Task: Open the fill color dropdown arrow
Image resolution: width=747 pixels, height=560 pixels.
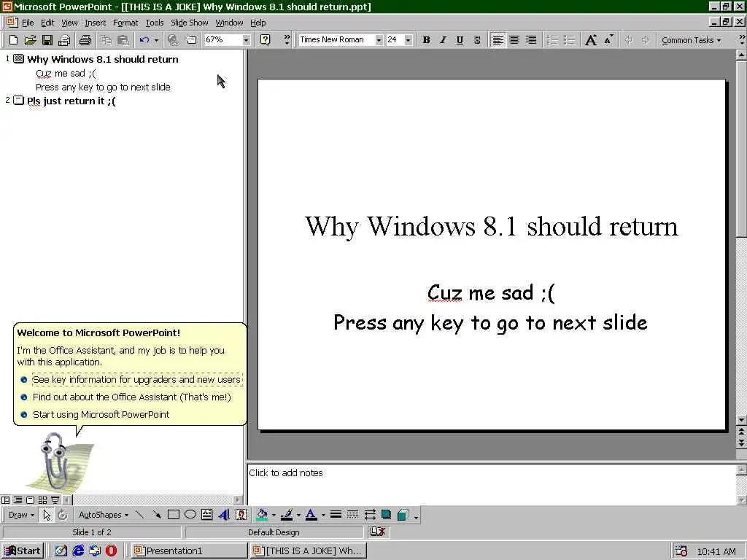Action: 274,515
